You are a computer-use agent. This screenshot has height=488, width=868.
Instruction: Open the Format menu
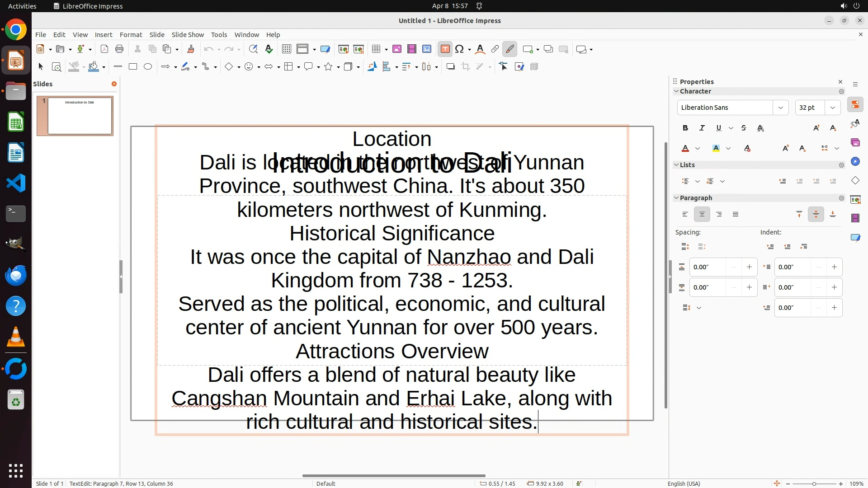131,35
